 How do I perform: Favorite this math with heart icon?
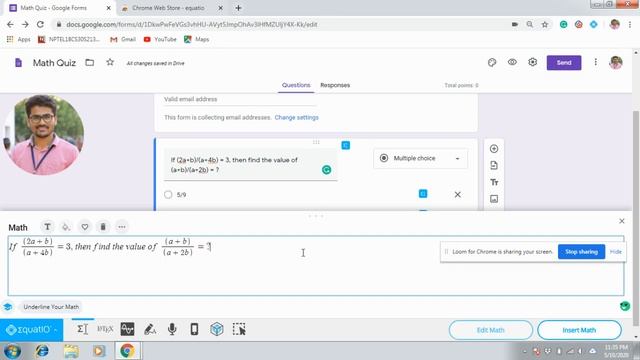[84, 227]
